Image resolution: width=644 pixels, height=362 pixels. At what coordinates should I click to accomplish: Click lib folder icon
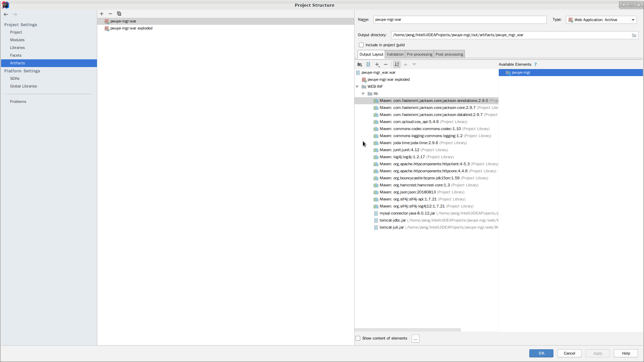tap(370, 94)
